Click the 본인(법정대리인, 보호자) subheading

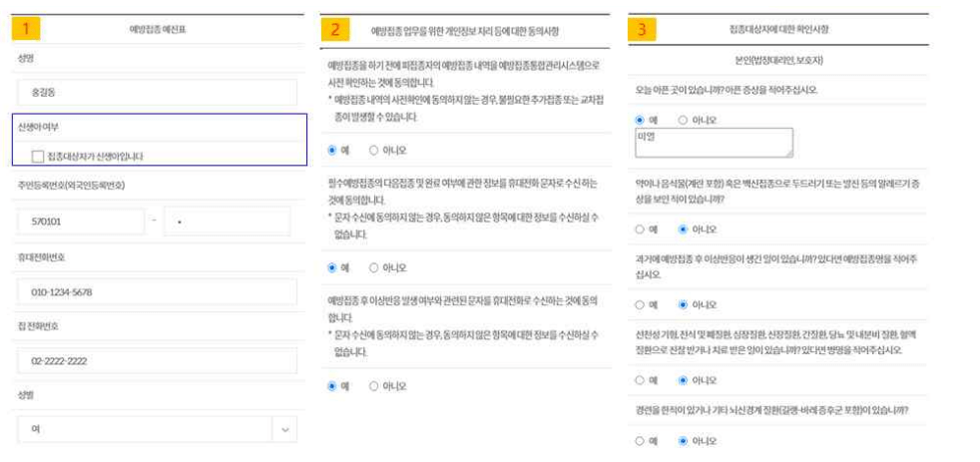(x=778, y=61)
